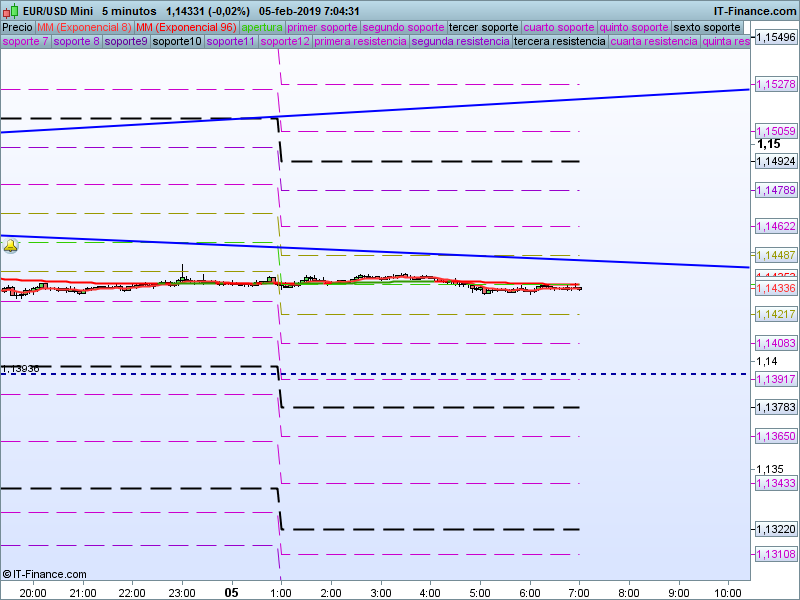The image size is (800, 600).
Task: Click the primera resistencia indicator label
Action: (x=360, y=42)
